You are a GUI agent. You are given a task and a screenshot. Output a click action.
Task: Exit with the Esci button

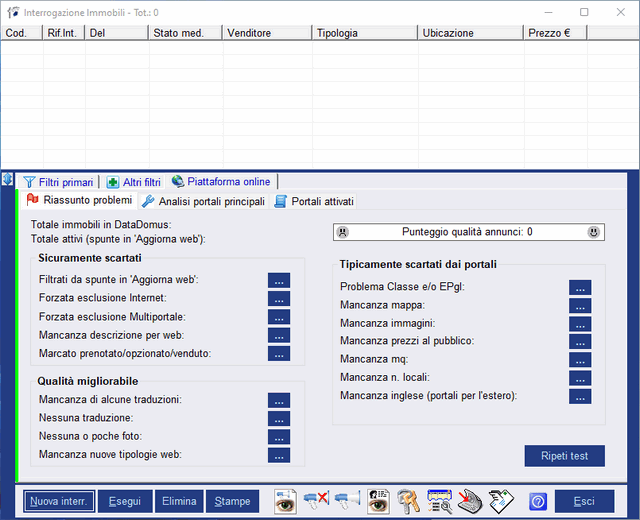584,501
